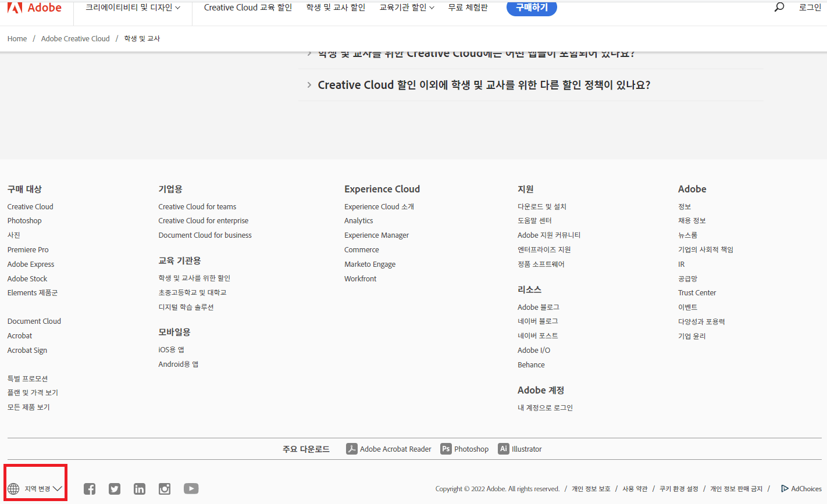Open 쿠키 환경 설정 link
The height and width of the screenshot is (504, 827).
tap(679, 489)
